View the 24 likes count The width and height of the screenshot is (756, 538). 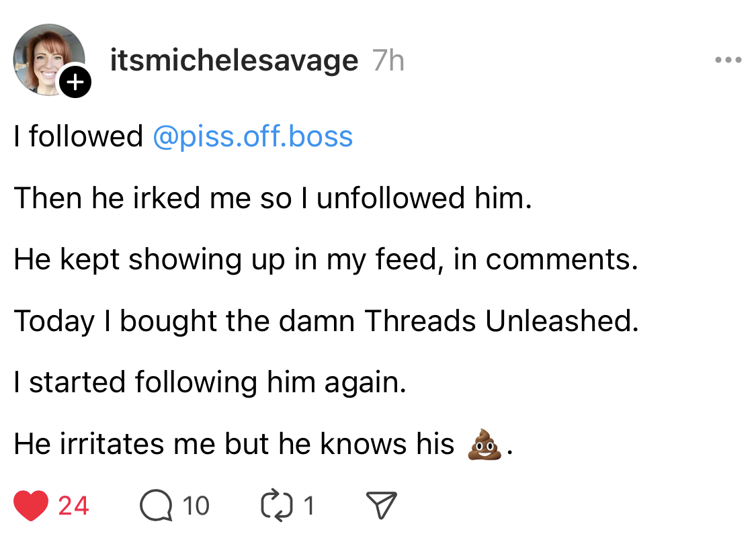click(73, 505)
